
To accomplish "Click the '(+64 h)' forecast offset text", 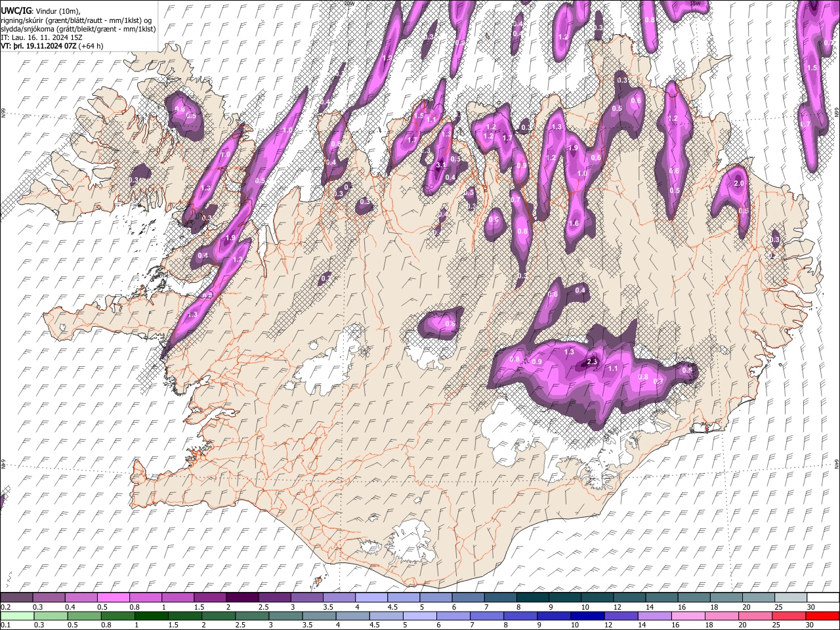I will tap(91, 46).
